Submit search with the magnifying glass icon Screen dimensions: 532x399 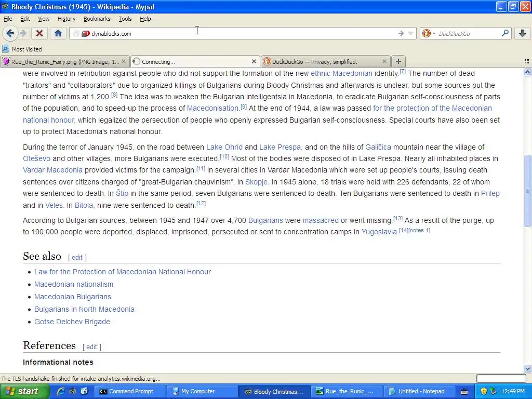coord(505,33)
